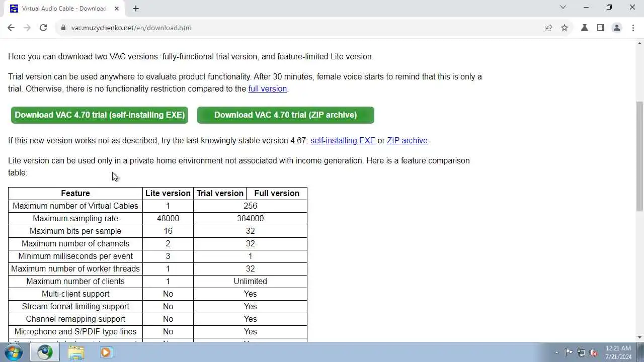The height and width of the screenshot is (362, 644).
Task: Open taskbar clock and date
Action: coord(618,352)
